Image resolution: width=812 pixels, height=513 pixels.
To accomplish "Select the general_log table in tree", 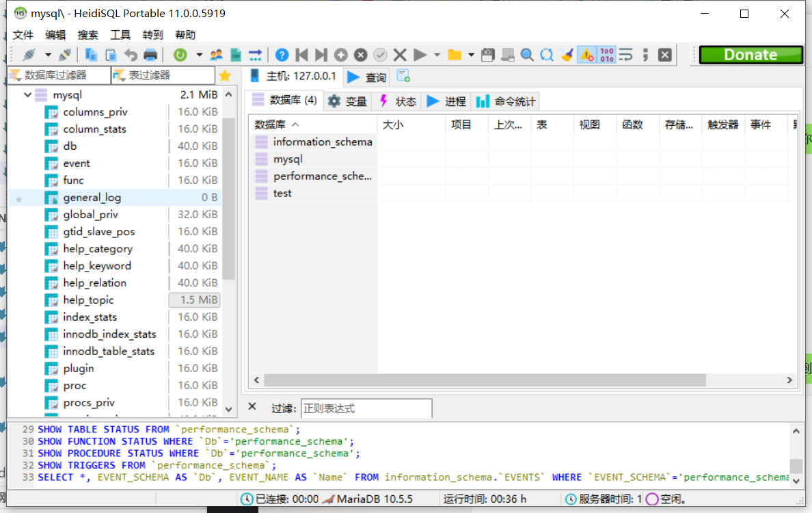I will [92, 198].
